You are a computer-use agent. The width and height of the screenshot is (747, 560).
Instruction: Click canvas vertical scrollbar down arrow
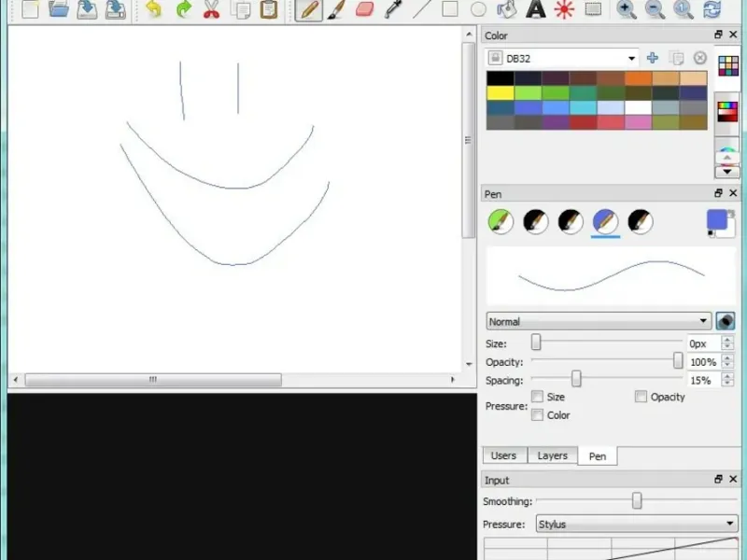pyautogui.click(x=469, y=364)
